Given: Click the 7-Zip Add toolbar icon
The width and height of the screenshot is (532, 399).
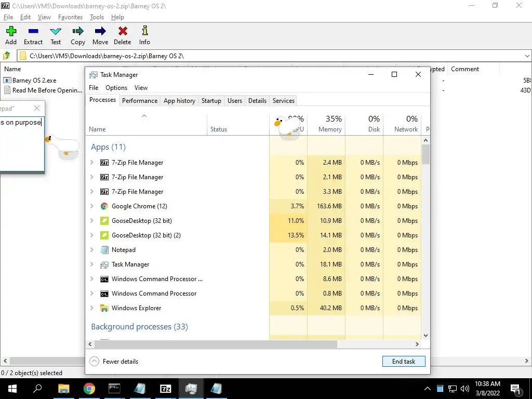Looking at the screenshot, I should tap(11, 31).
